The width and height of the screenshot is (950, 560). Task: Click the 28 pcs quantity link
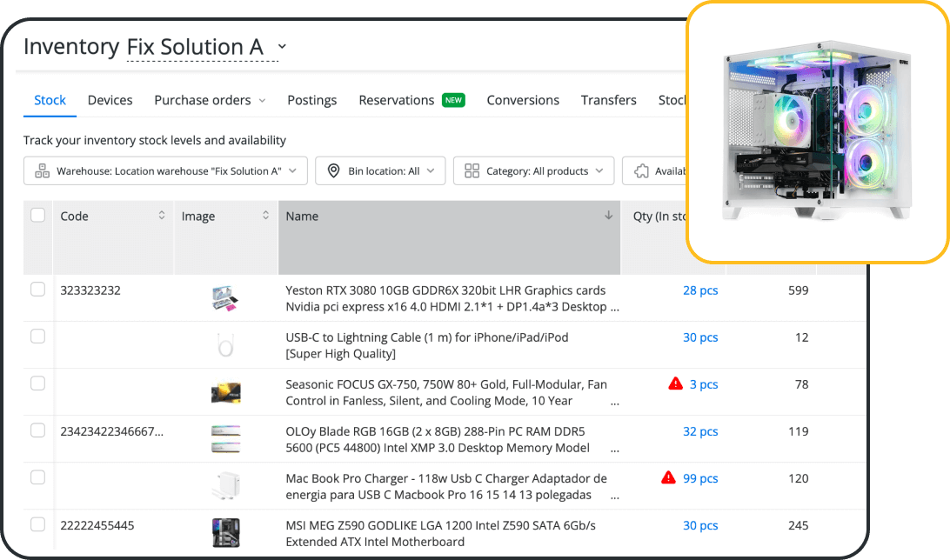pos(700,290)
